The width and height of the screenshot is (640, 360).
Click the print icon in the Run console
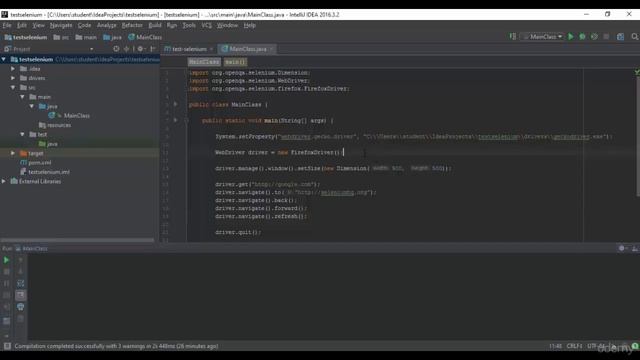21,307
